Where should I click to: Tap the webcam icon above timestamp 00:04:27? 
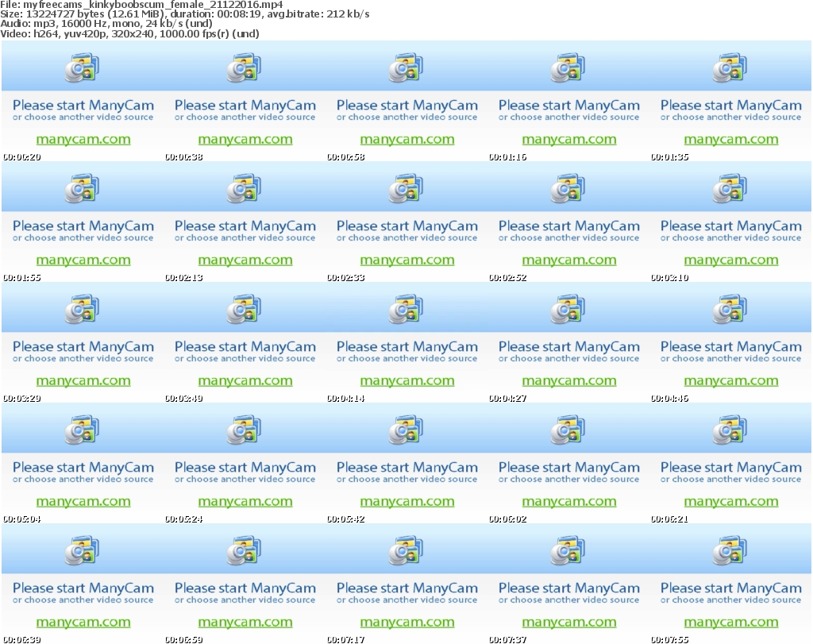(x=568, y=309)
